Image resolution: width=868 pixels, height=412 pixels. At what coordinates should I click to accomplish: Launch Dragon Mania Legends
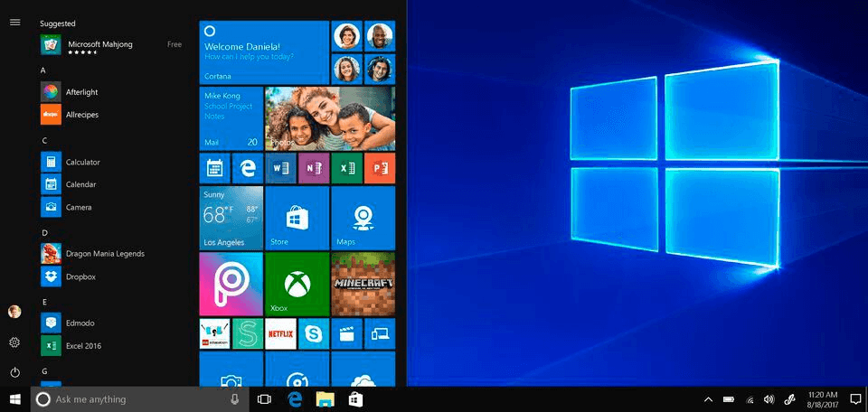coord(105,253)
